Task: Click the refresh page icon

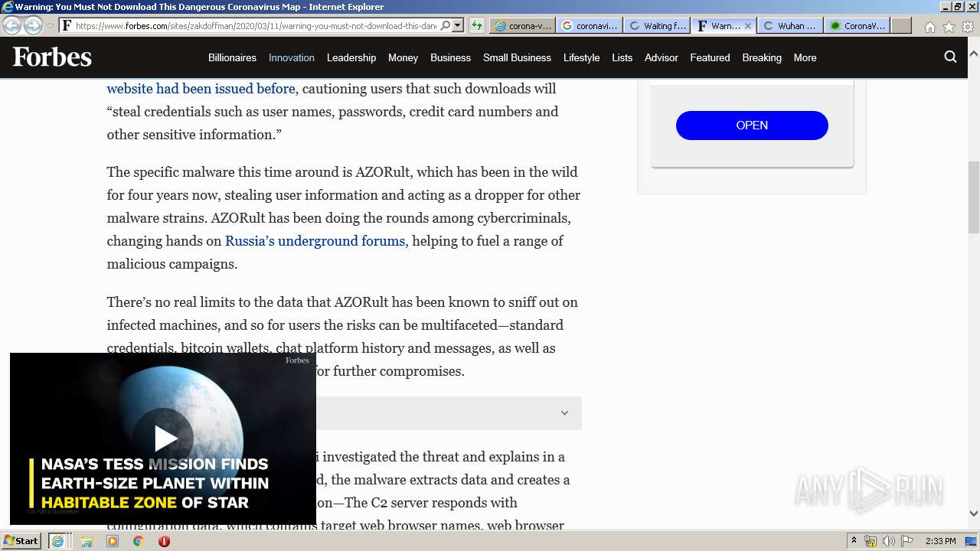Action: point(476,25)
